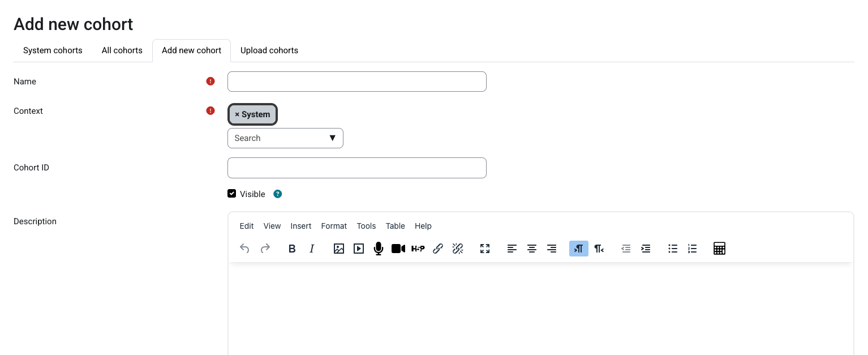868x355 pixels.
Task: Insert H5P content from the toolbar
Action: 418,249
